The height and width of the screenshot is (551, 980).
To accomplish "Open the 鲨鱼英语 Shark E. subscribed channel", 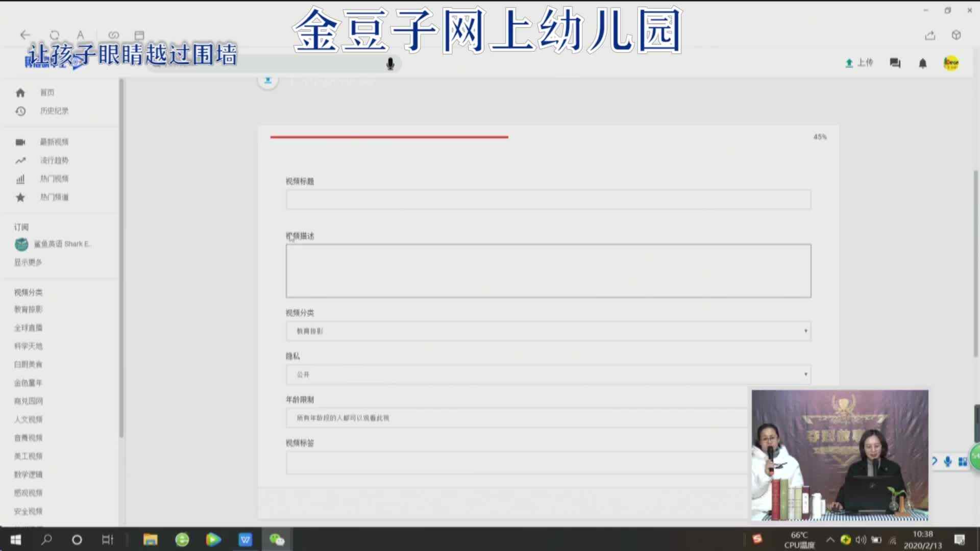I will point(52,244).
